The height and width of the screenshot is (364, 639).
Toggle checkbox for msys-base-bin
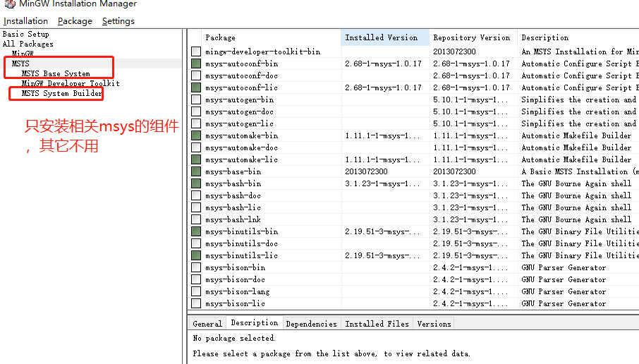pyautogui.click(x=196, y=171)
